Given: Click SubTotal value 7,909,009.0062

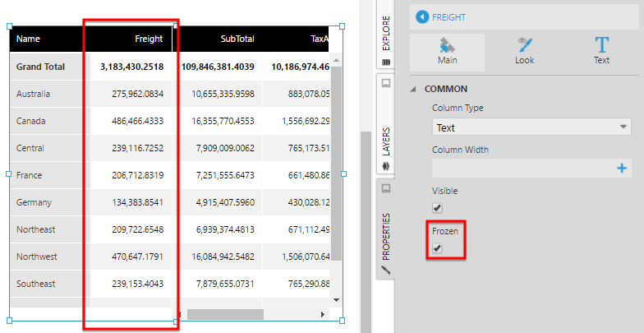Looking at the screenshot, I should click(225, 148).
